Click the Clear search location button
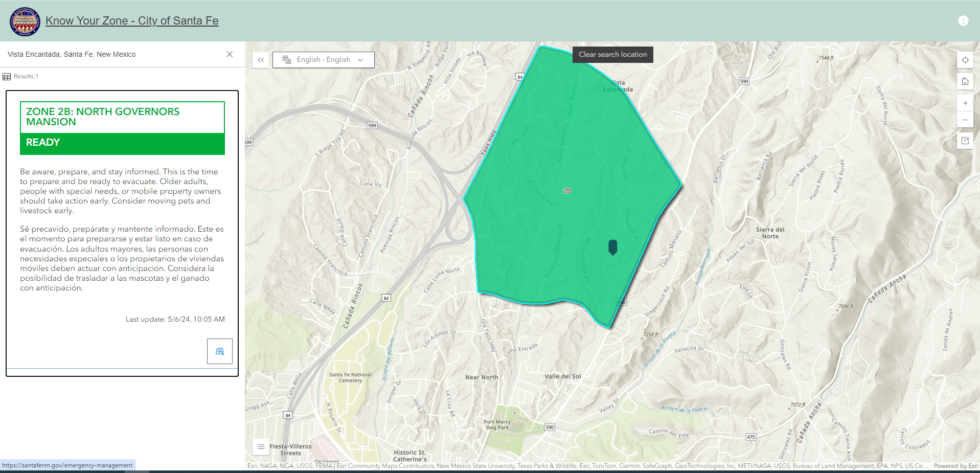Image resolution: width=980 pixels, height=473 pixels. click(612, 54)
